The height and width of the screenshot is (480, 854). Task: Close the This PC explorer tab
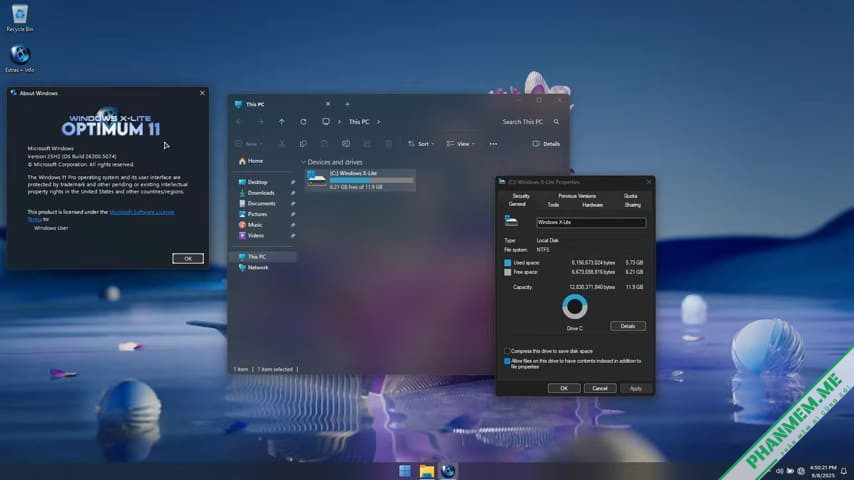328,104
